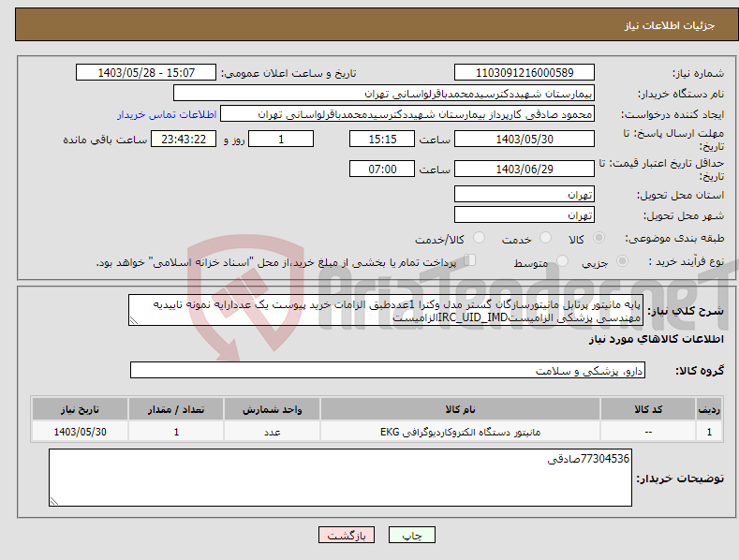
Task: Click the تعداد / مقدار column header
Action: [x=176, y=409]
